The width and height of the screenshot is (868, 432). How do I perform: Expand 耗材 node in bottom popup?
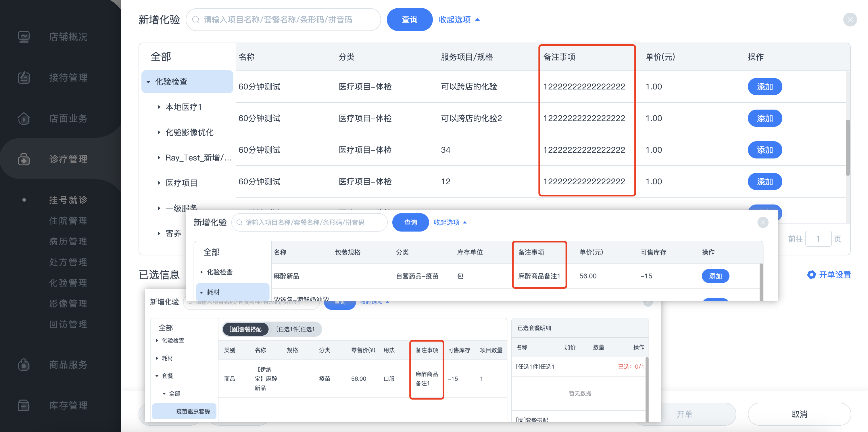tap(157, 358)
